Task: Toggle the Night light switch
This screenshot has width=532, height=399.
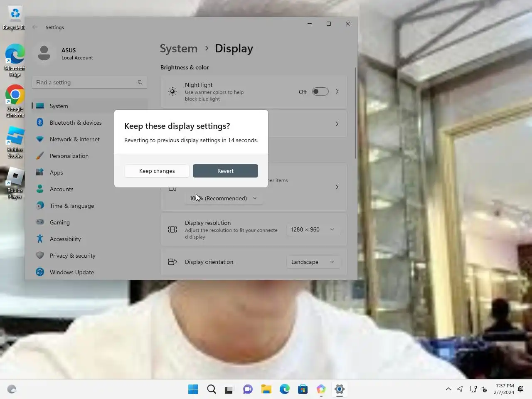Action: point(320,91)
